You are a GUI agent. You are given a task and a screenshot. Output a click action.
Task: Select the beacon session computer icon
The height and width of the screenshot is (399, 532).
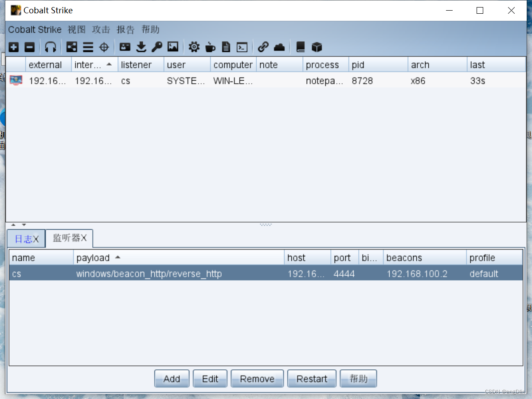tap(16, 80)
